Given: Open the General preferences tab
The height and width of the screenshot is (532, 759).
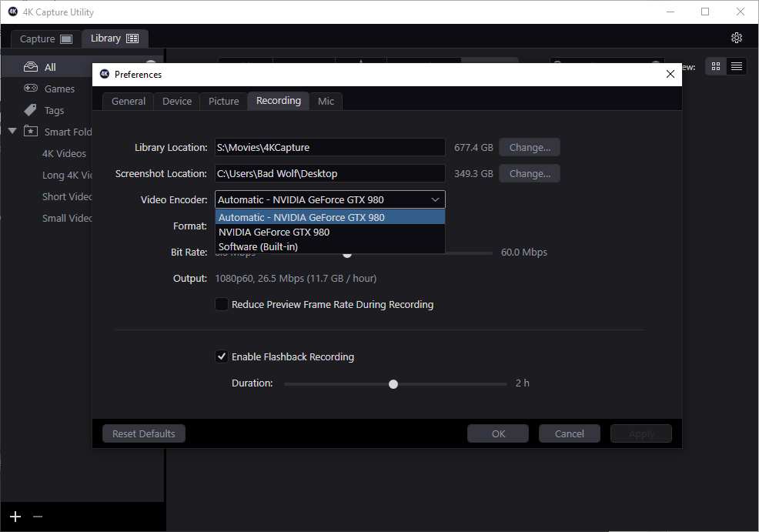Looking at the screenshot, I should 129,101.
